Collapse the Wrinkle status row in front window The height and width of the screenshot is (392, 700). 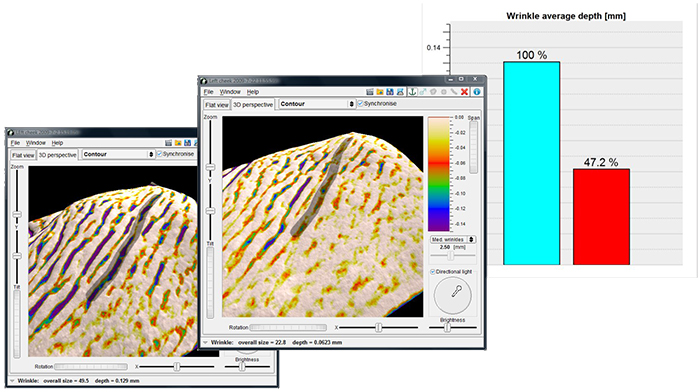point(205,342)
